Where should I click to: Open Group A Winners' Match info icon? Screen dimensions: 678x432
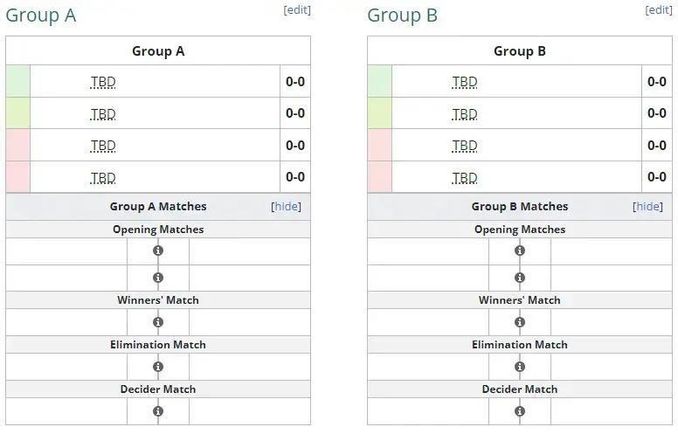tap(158, 322)
